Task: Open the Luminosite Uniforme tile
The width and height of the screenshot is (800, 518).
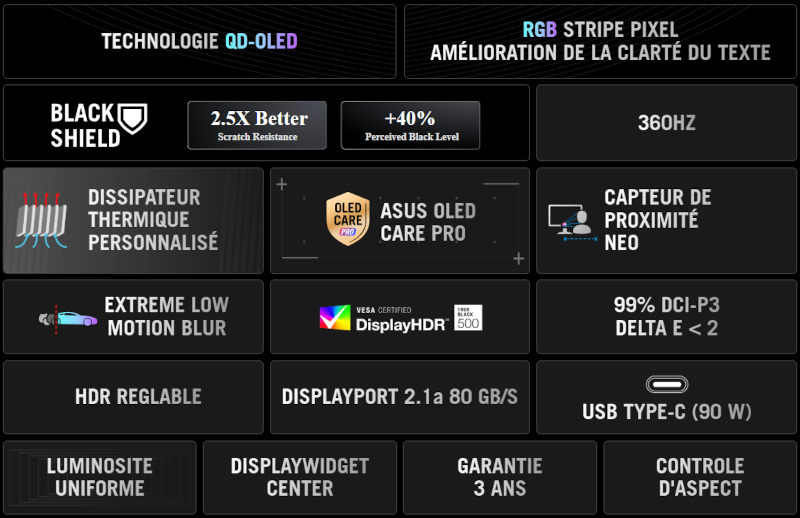Action: (x=100, y=477)
